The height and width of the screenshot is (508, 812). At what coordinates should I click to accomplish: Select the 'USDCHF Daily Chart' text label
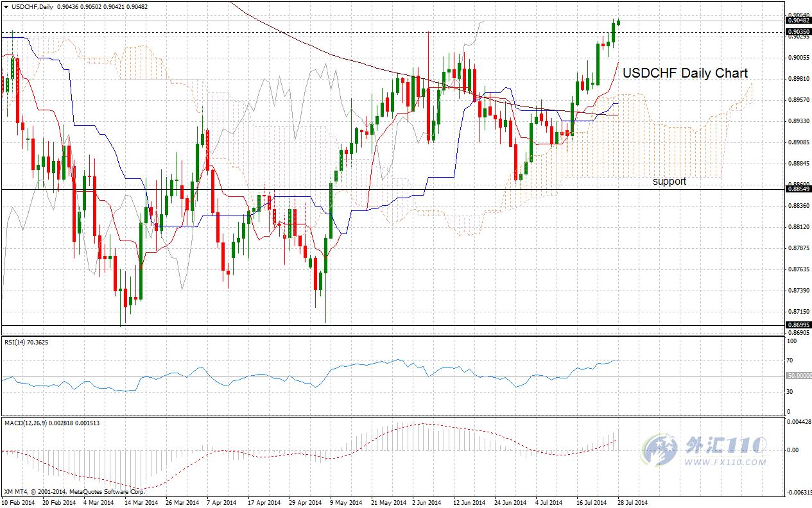[685, 73]
